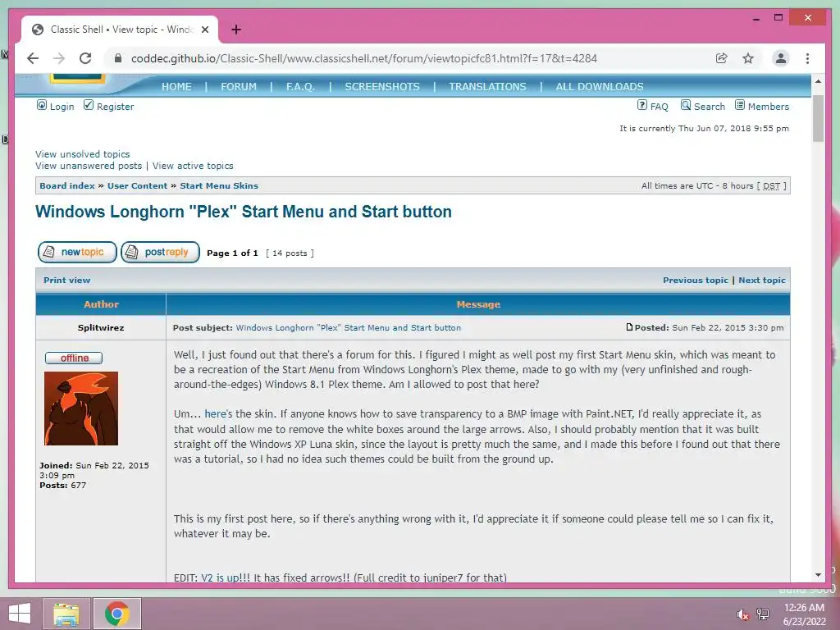Open the Windows Start button
The width and height of the screenshot is (840, 630).
click(x=20, y=614)
